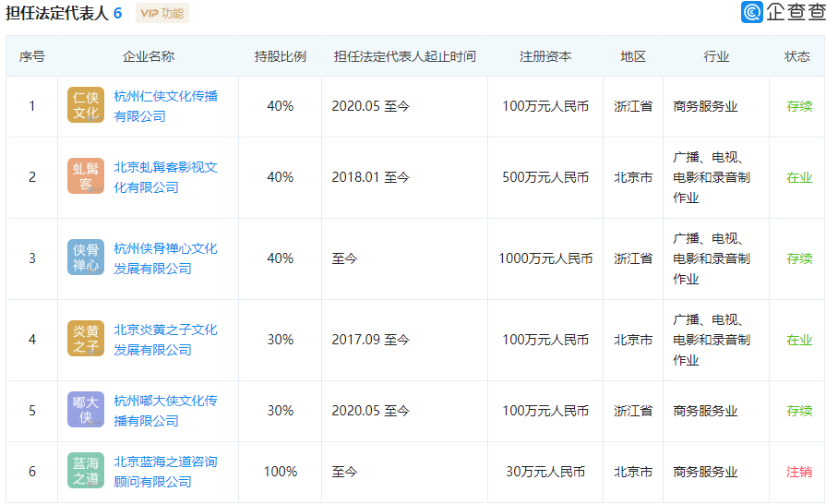Viewport: 826px width, 504px height.
Task: Click the 序号 column header
Action: coord(32,56)
